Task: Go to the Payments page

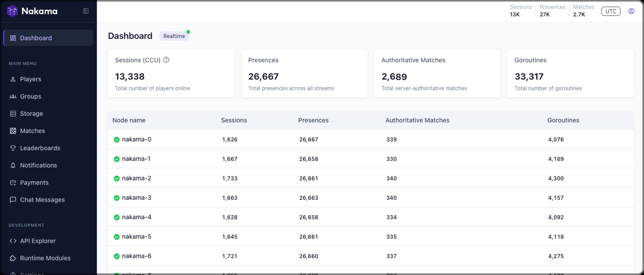Action: coord(34,183)
